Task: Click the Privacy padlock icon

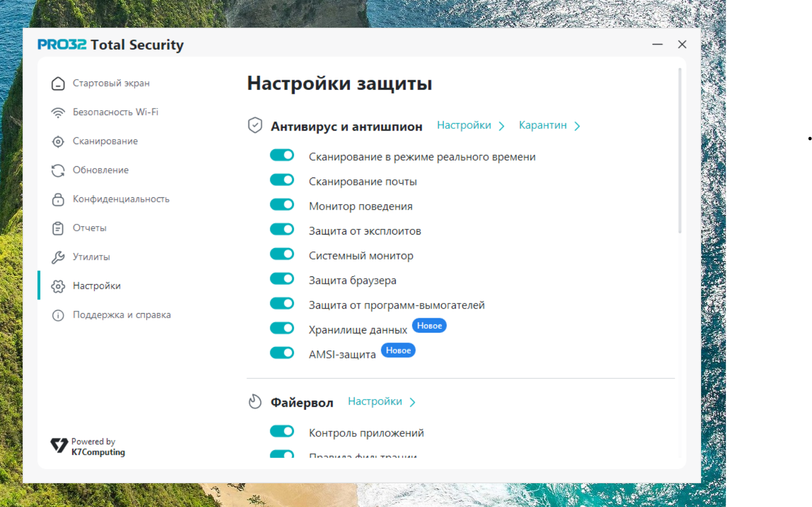Action: coord(58,199)
